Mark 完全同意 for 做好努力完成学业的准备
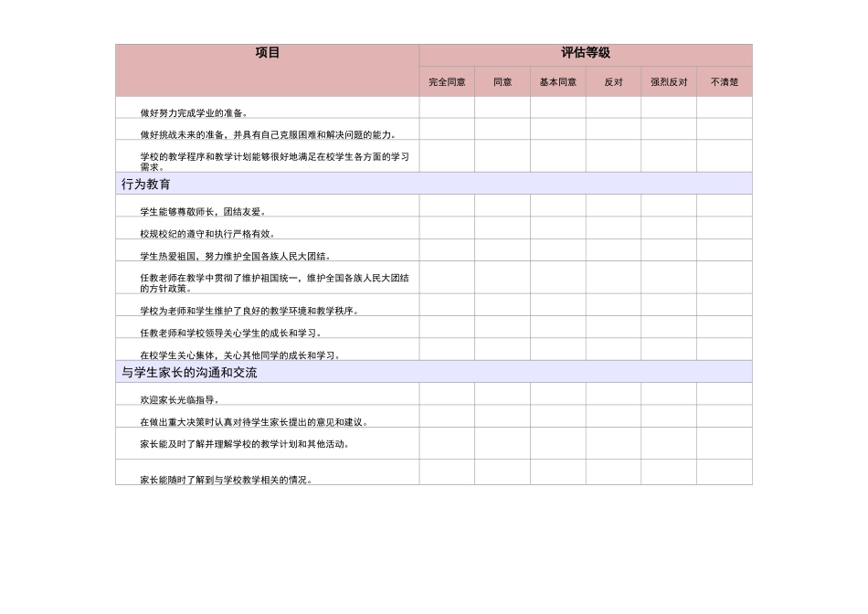This screenshot has height=614, width=868. tap(447, 108)
